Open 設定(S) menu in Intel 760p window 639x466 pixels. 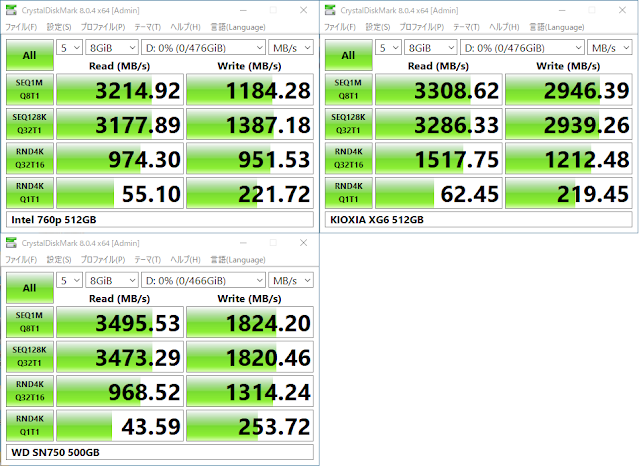59,27
